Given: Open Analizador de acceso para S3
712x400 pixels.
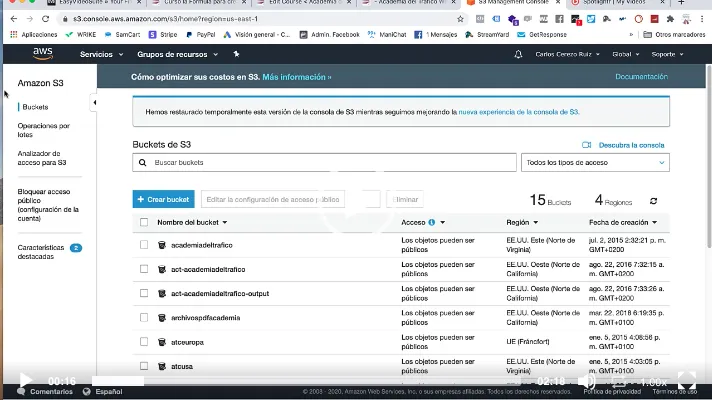Looking at the screenshot, I should click(42, 158).
